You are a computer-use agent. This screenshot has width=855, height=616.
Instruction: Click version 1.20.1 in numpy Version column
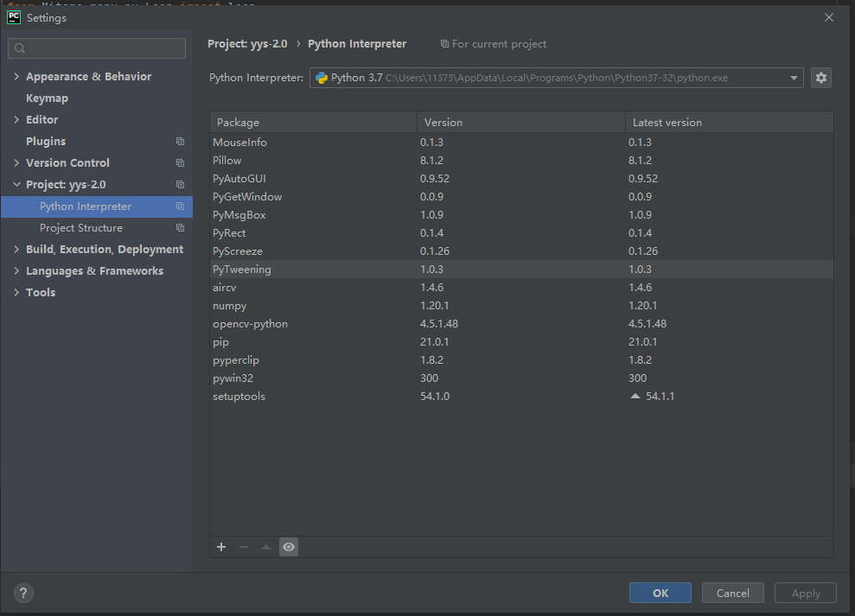tap(434, 306)
